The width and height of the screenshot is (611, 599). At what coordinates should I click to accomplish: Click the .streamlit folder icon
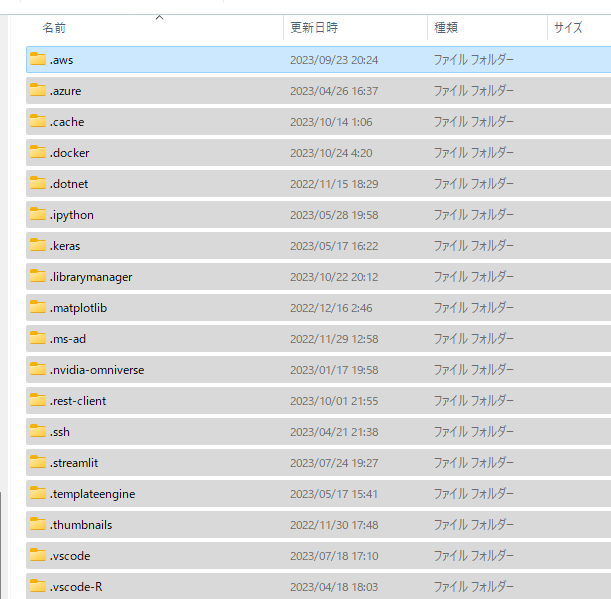click(38, 462)
